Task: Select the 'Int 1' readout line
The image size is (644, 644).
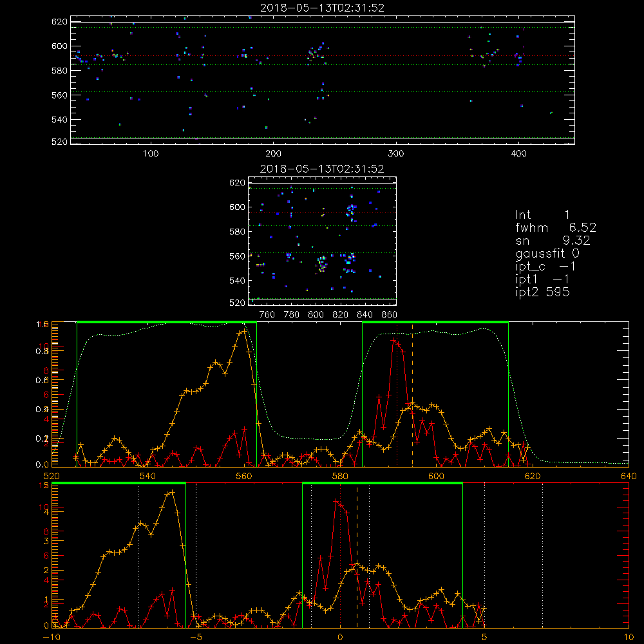Action: click(542, 215)
